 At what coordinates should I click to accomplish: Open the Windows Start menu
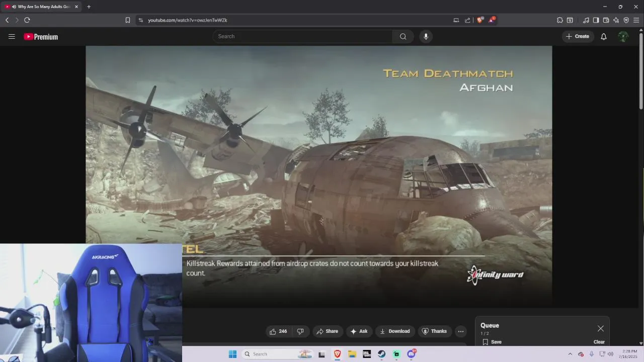tap(232, 354)
